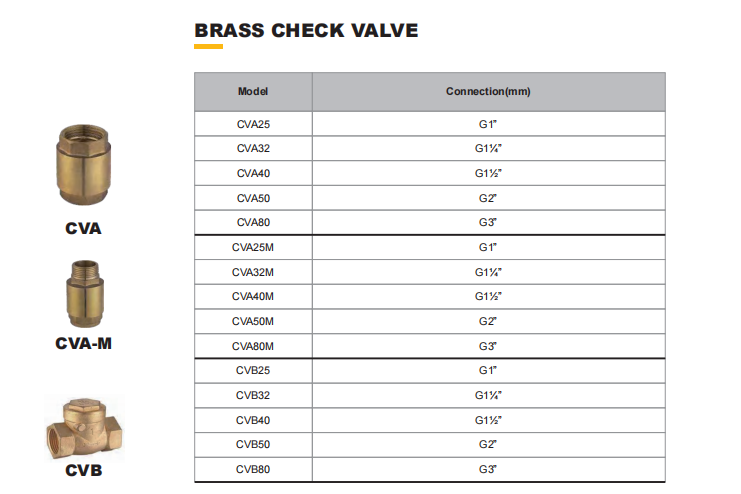Screen dimensions: 741x494
Task: Click the CVB swing check valve image
Action: tap(84, 427)
